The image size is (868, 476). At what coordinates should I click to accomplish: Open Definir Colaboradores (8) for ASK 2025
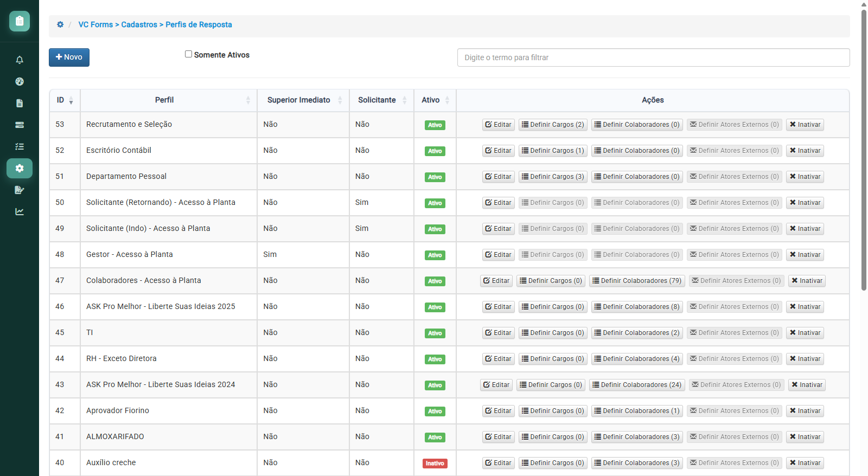click(x=637, y=307)
